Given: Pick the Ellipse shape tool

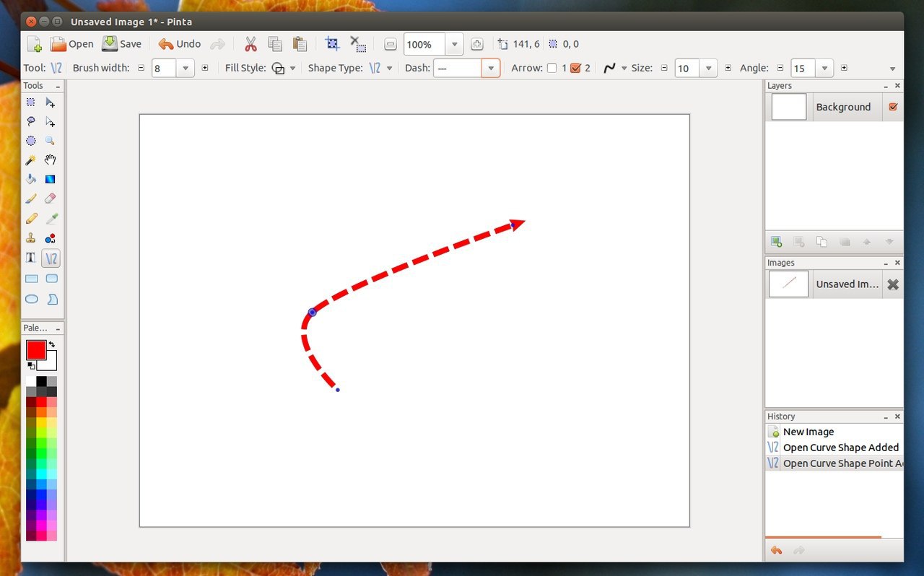Looking at the screenshot, I should point(31,299).
